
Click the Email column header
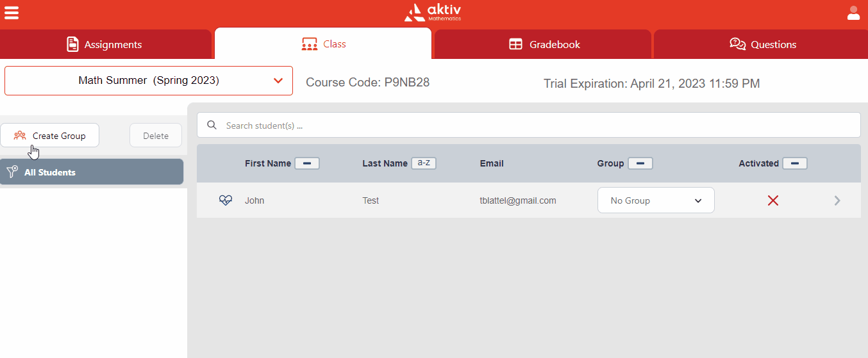492,163
